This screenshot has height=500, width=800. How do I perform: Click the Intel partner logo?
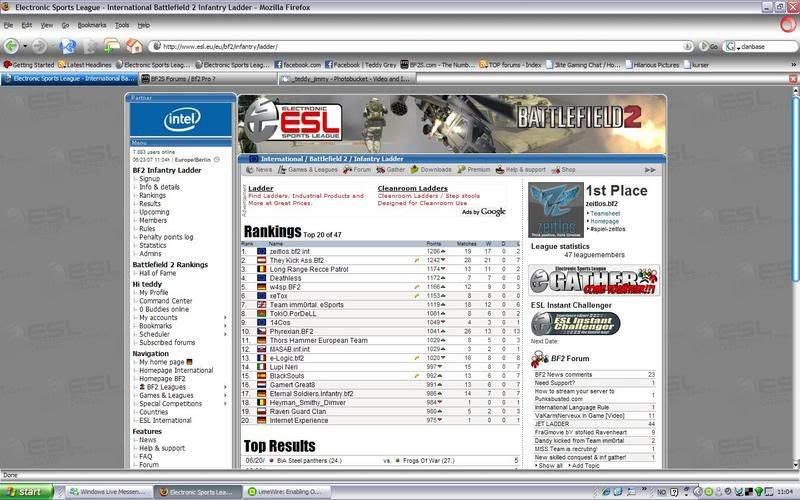[182, 119]
